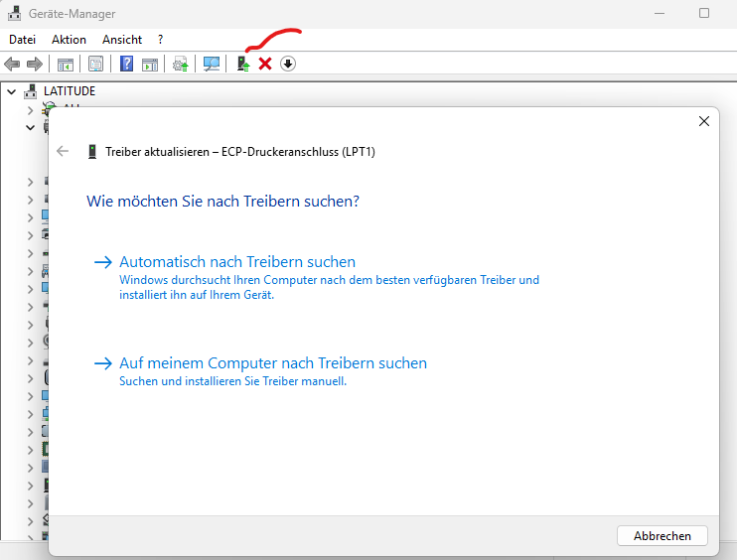Click the gear with green arrow toolbar icon
Screen dimensions: 737x560
(181, 64)
